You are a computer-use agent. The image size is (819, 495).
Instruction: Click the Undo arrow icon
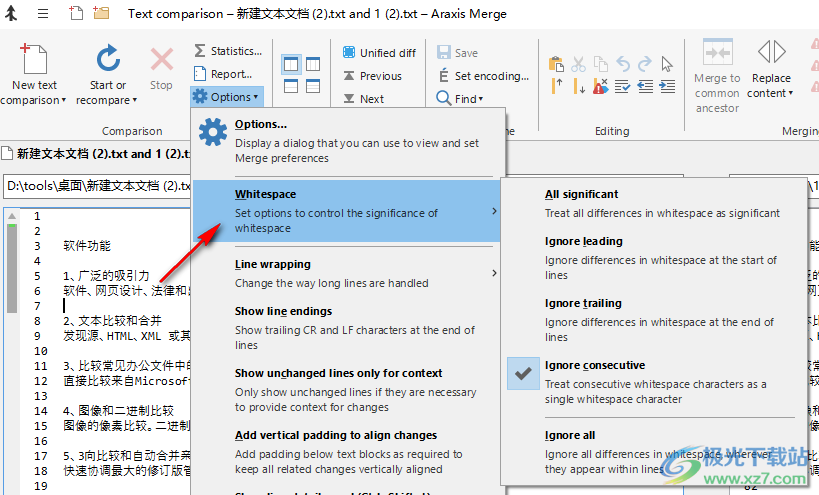623,64
